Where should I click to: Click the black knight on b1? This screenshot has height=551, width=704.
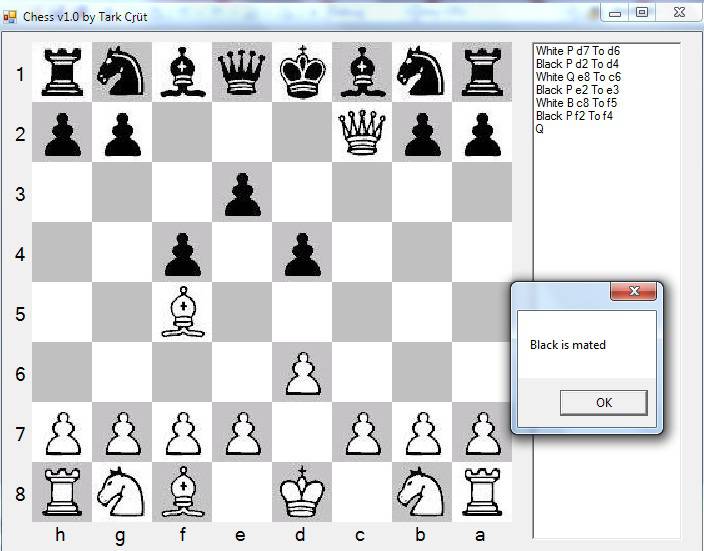pos(421,72)
